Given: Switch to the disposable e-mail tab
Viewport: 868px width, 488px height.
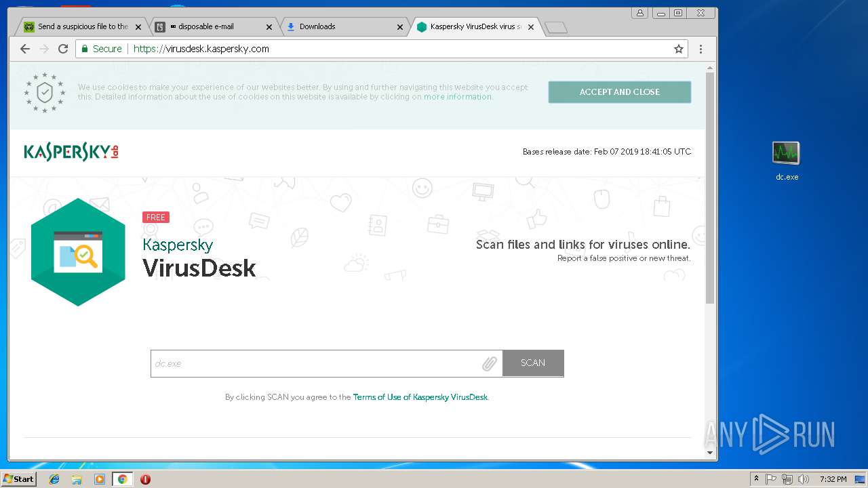Looking at the screenshot, I should tap(212, 27).
